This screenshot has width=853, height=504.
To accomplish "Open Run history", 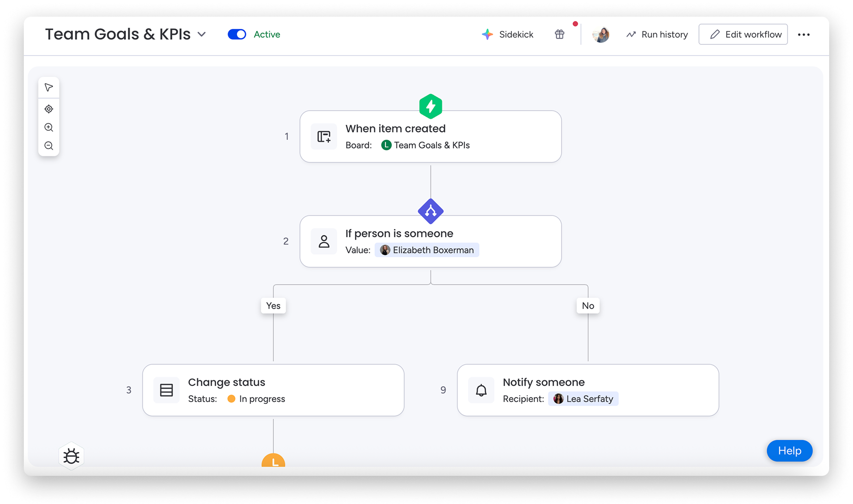I will [657, 34].
